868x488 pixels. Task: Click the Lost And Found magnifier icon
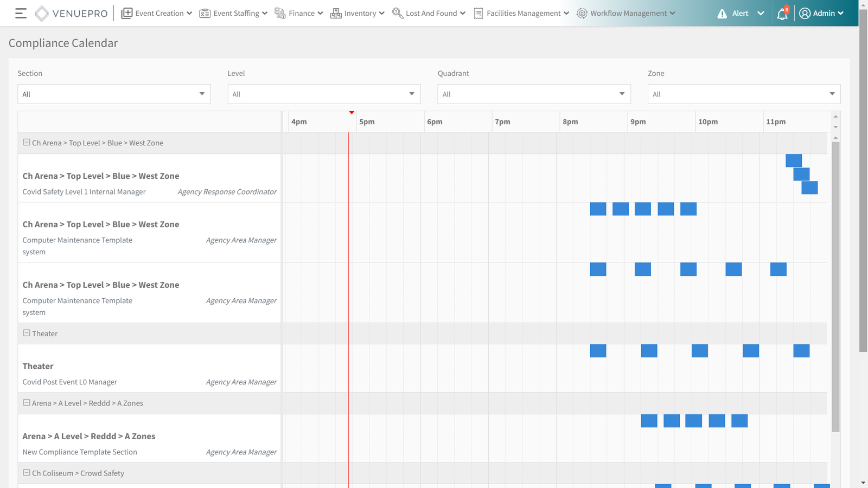(397, 14)
